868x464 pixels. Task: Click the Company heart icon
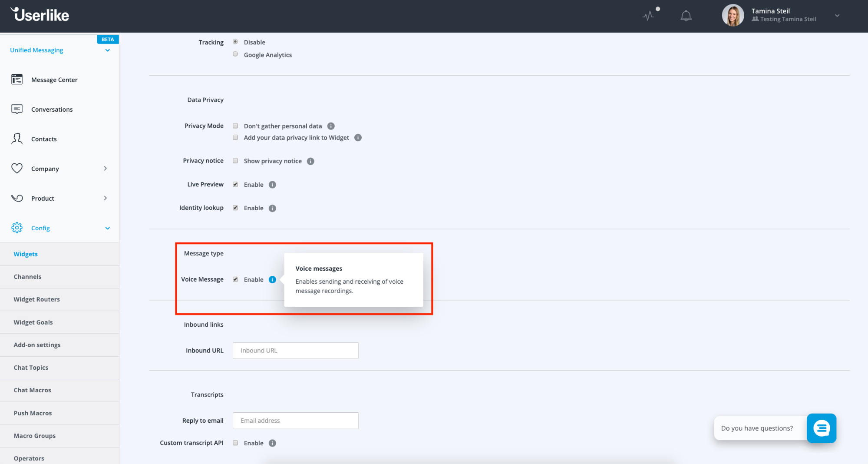click(x=17, y=168)
